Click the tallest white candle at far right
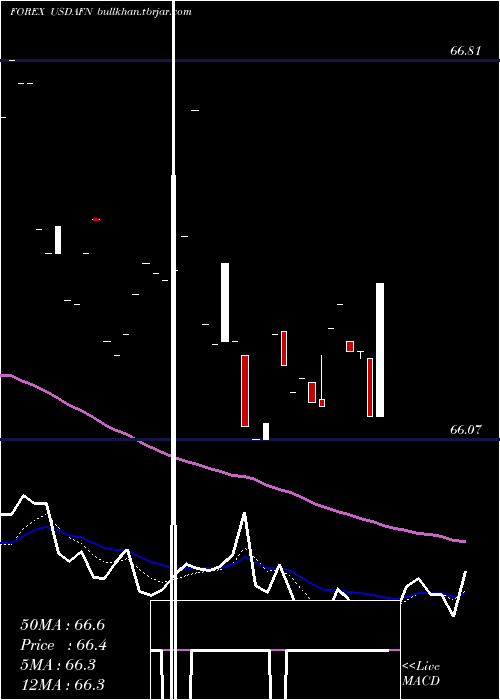 point(380,350)
